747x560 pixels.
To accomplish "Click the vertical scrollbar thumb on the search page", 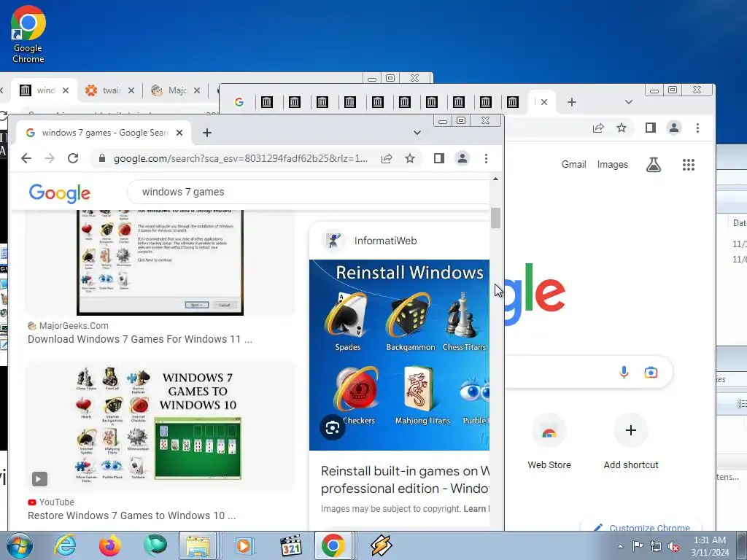I will click(x=495, y=218).
